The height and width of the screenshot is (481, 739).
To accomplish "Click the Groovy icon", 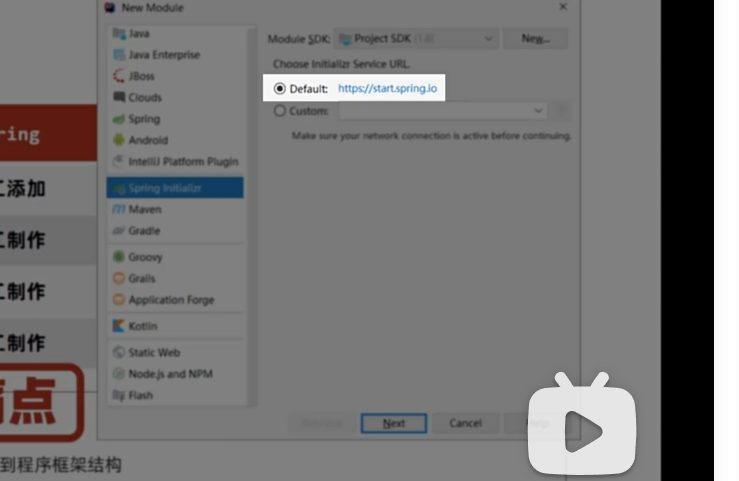I will click(x=119, y=257).
